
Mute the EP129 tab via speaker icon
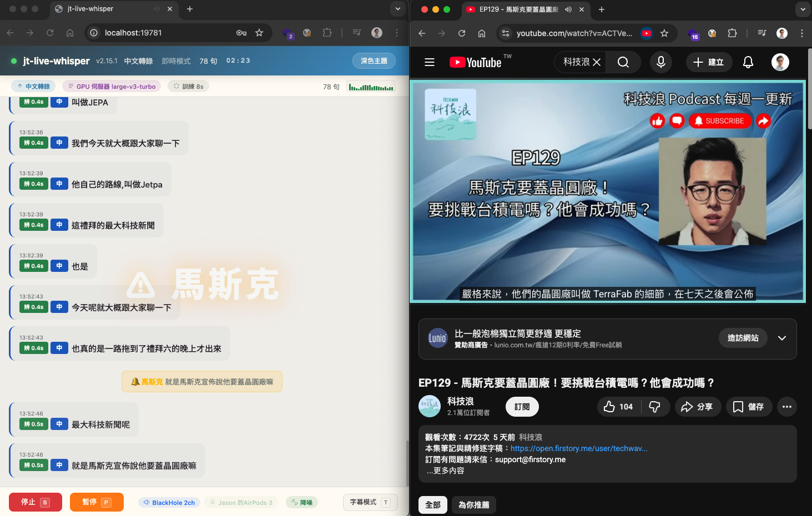point(568,9)
